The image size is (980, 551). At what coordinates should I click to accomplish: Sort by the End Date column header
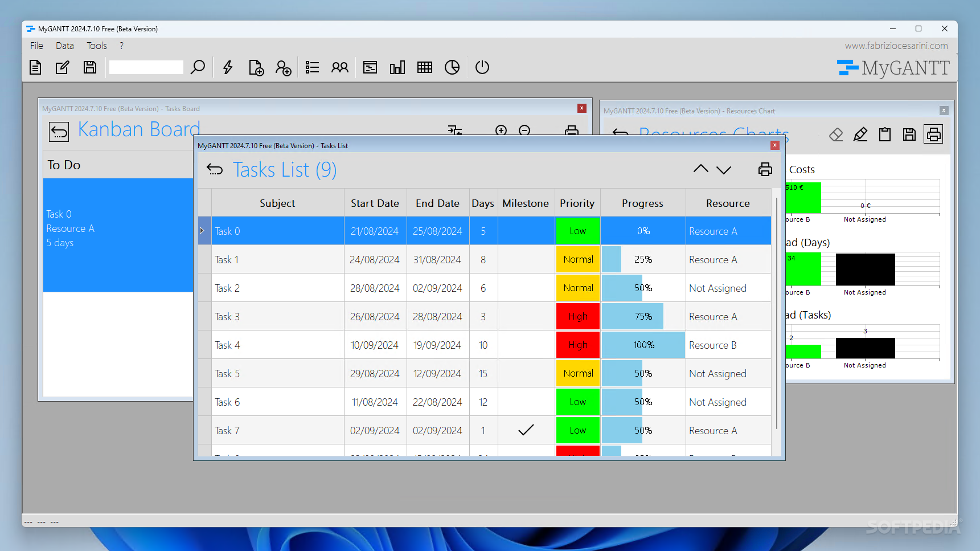[437, 203]
